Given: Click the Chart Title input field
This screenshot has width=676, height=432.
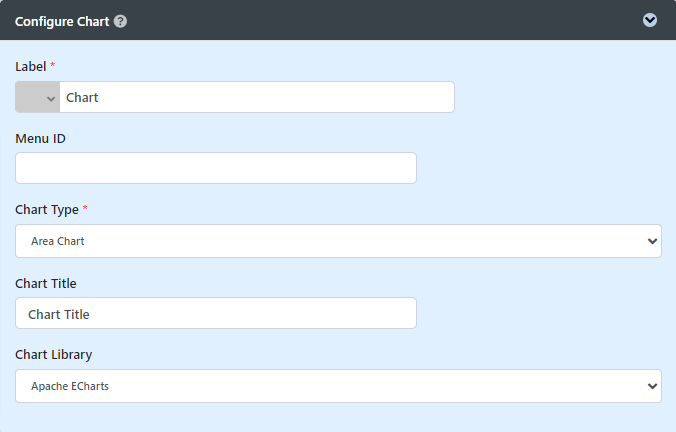Looking at the screenshot, I should coord(216,314).
